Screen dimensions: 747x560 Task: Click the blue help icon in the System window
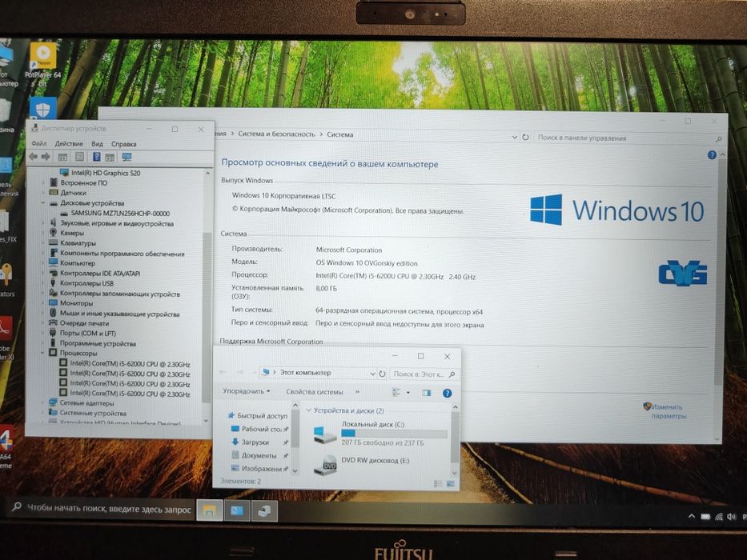click(x=712, y=154)
